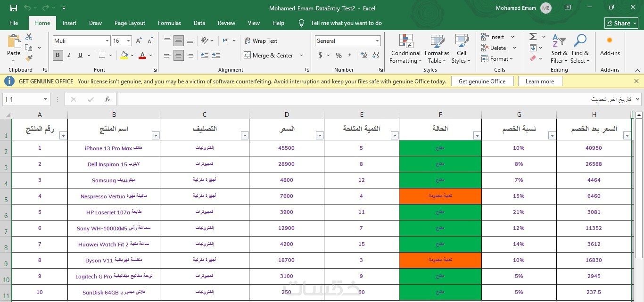The image size is (644, 302).
Task: Click the Copy icon
Action: coord(29,48)
